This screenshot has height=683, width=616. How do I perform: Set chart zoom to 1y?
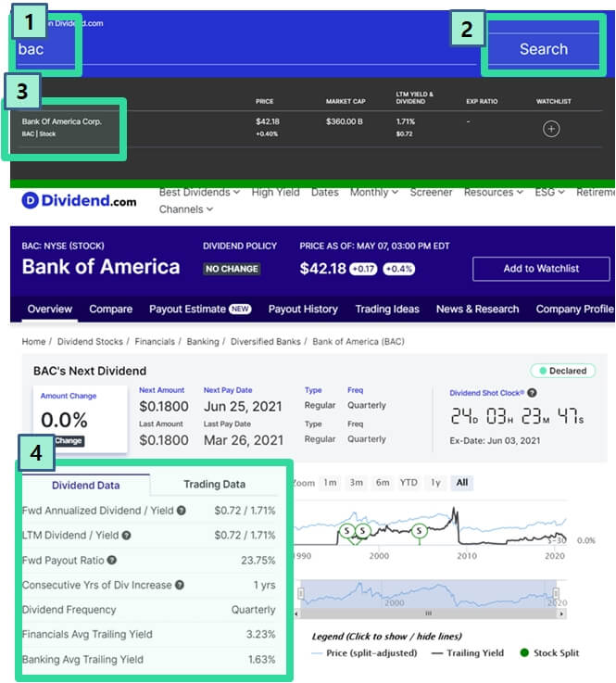pyautogui.click(x=435, y=483)
